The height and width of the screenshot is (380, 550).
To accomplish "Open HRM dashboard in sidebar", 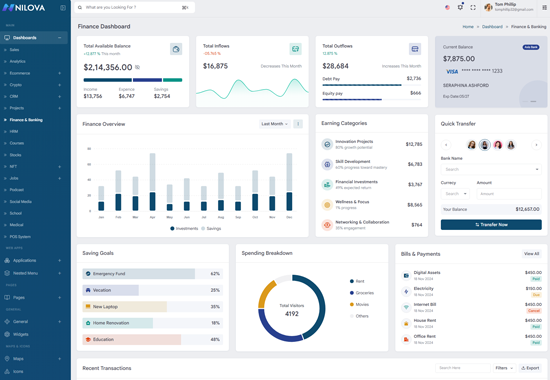I will point(14,131).
